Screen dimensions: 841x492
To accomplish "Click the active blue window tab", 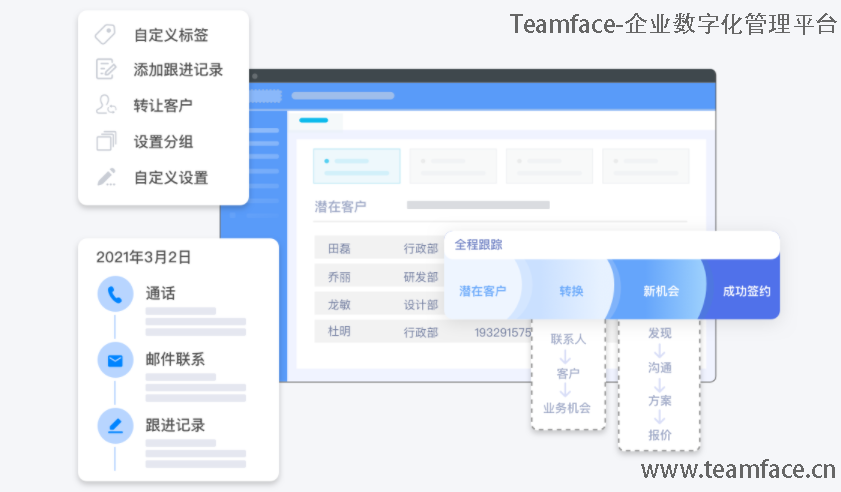I will (313, 120).
